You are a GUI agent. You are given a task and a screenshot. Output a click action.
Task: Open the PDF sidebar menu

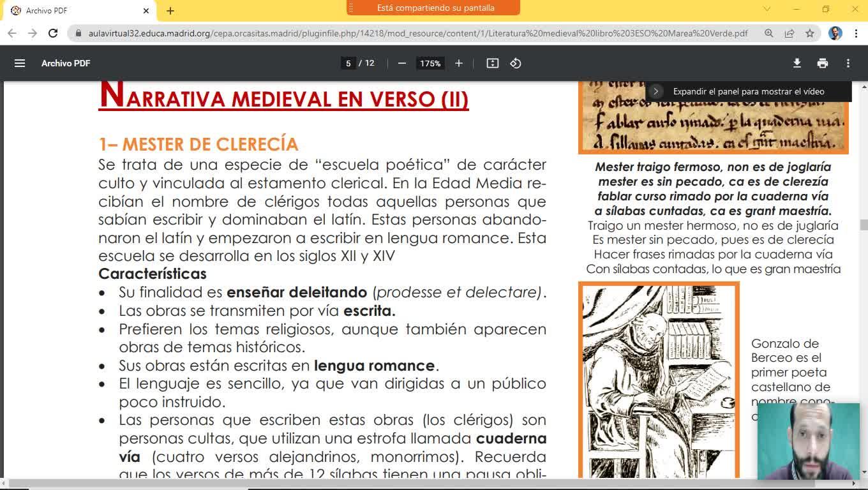coord(20,63)
